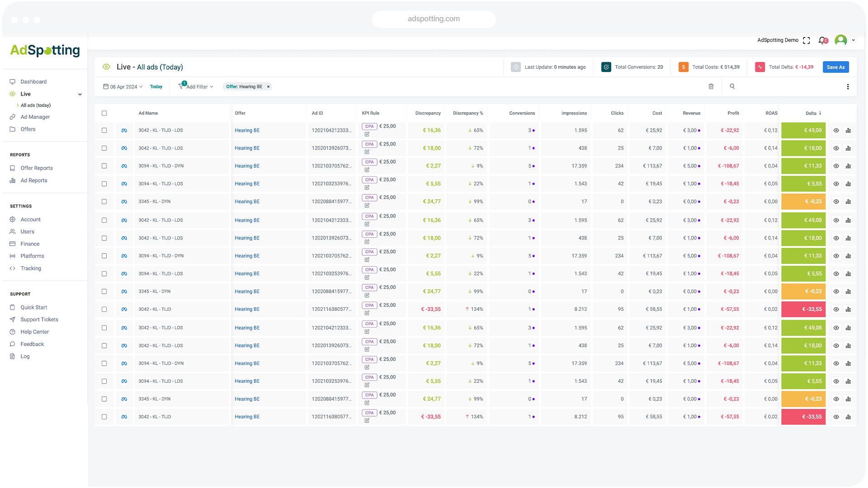Image resolution: width=868 pixels, height=488 pixels.
Task: Click the trash delete icon in filter bar
Action: point(711,86)
